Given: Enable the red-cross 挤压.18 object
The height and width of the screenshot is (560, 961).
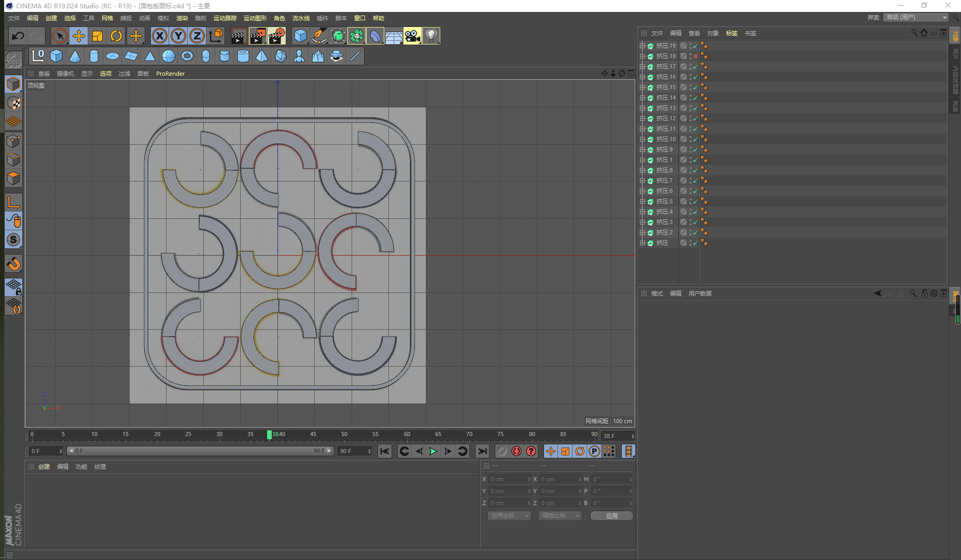Looking at the screenshot, I should point(695,56).
